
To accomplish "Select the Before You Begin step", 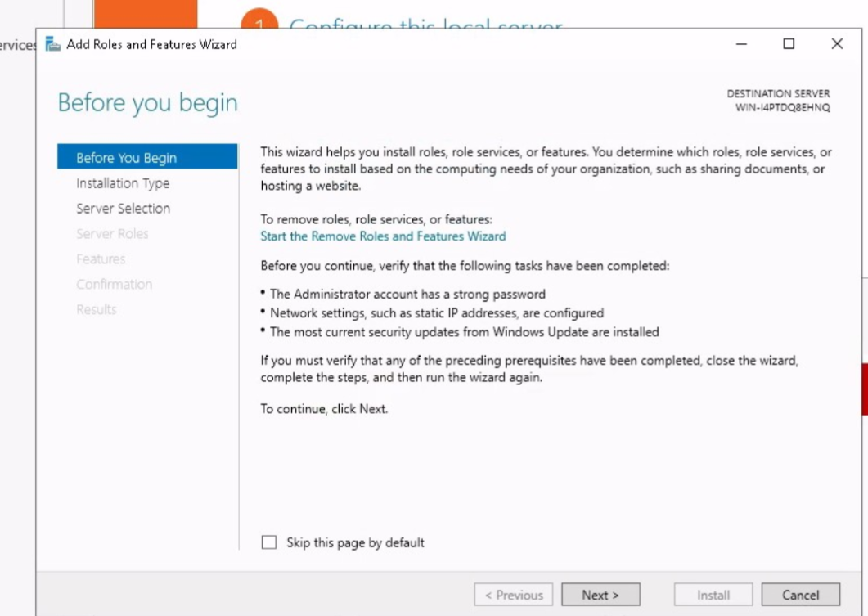I will [126, 158].
